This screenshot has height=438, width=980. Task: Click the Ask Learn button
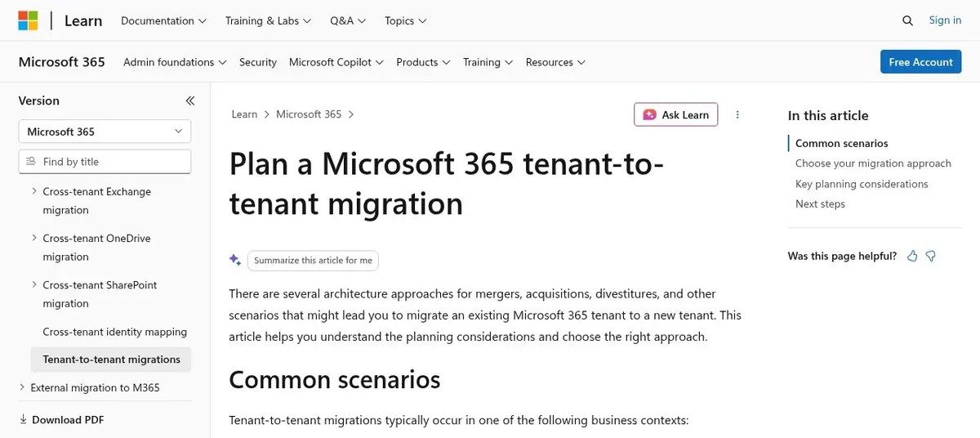click(676, 114)
